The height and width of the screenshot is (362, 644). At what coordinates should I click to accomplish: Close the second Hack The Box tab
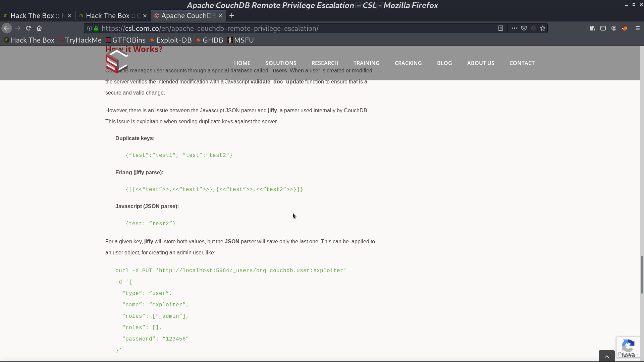pyautogui.click(x=145, y=16)
